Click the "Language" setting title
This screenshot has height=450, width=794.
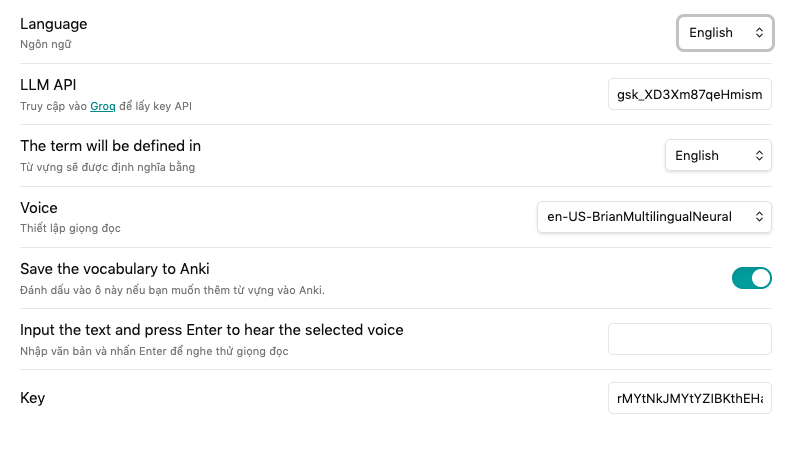54,24
